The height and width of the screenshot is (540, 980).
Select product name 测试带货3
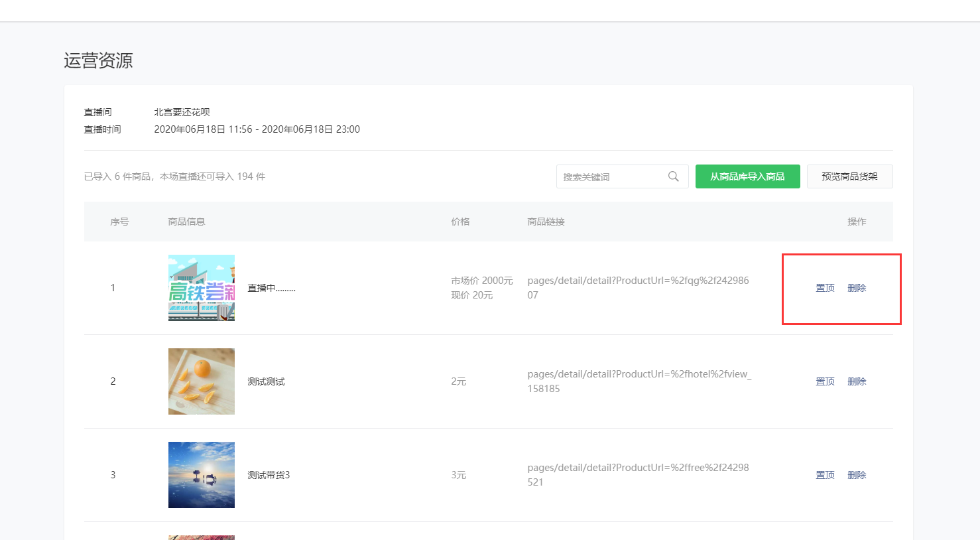(269, 475)
